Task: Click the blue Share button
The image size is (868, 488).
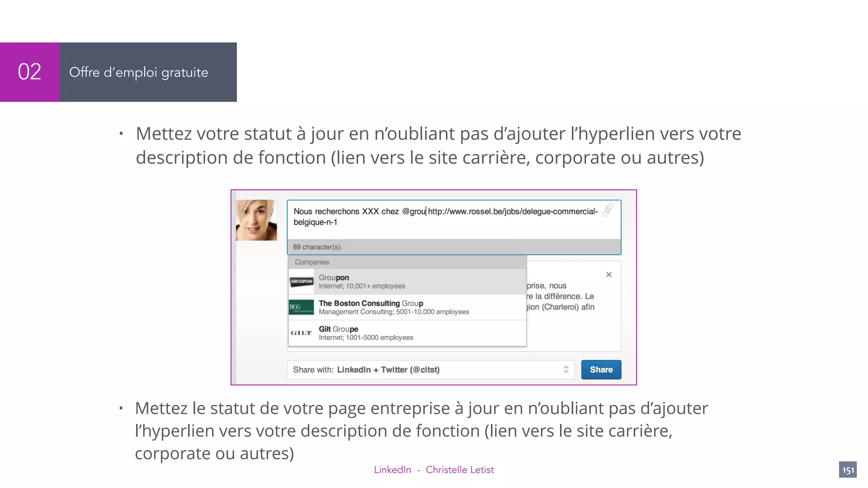Action: [x=601, y=369]
